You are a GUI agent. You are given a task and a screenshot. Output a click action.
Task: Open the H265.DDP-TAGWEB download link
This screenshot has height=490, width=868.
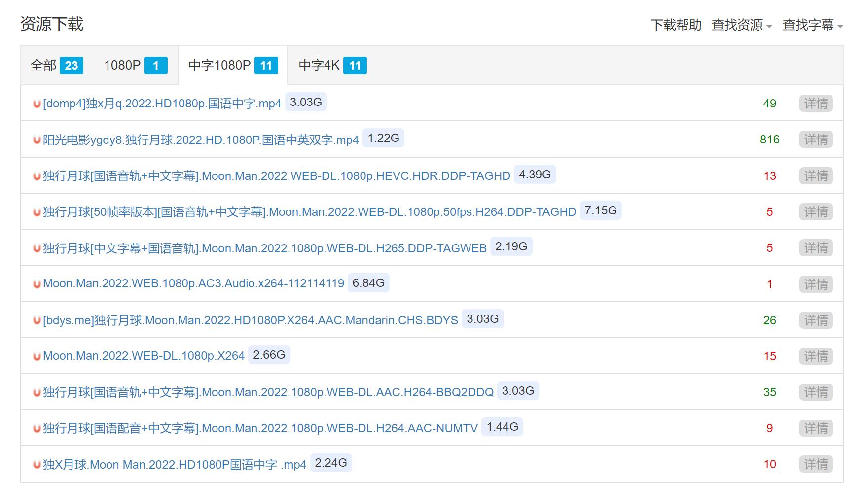pos(265,248)
